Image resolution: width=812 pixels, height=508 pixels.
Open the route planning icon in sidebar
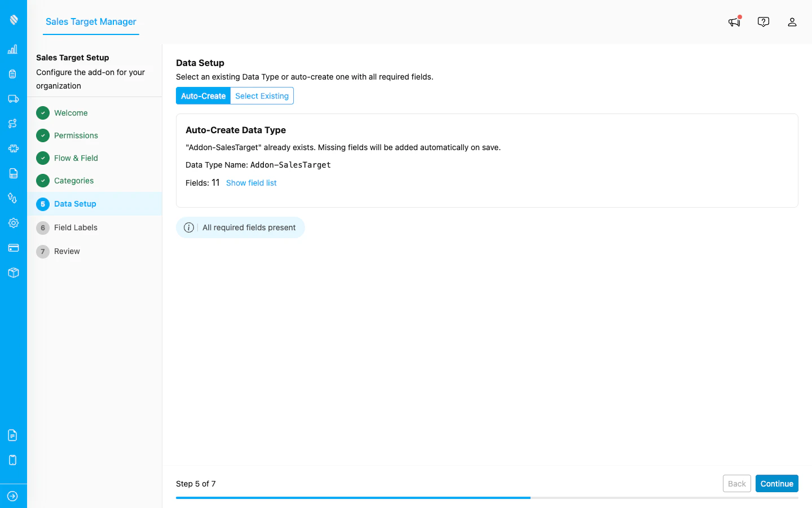13,124
